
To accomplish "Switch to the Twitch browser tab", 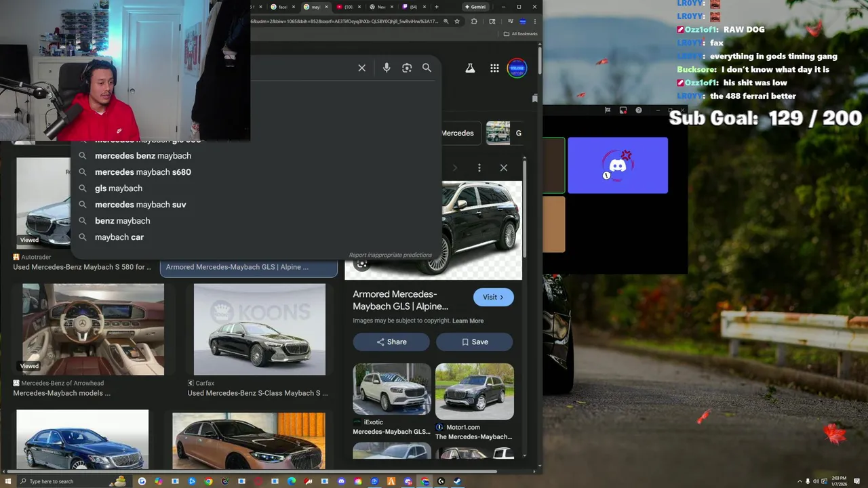I will click(x=413, y=7).
